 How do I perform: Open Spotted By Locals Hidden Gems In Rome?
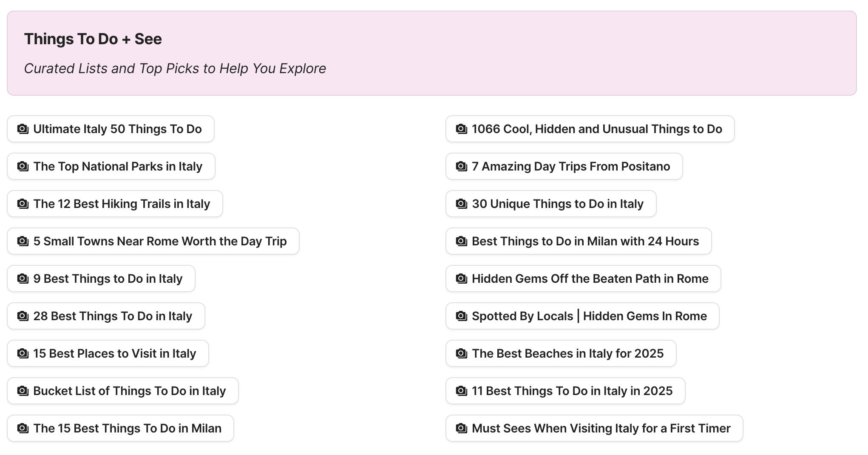pyautogui.click(x=582, y=316)
